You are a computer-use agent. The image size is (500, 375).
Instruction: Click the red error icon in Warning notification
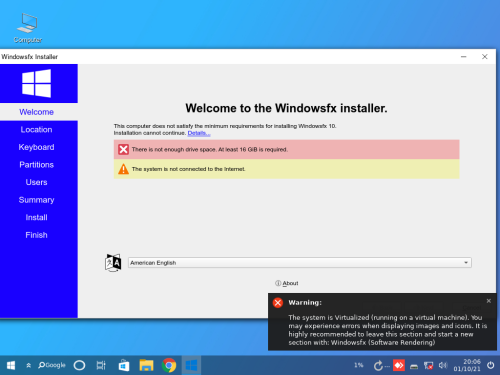coord(278,303)
